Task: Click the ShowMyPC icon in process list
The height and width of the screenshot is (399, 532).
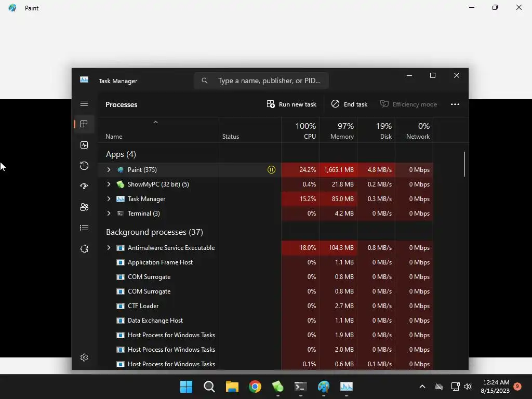Action: [121, 184]
